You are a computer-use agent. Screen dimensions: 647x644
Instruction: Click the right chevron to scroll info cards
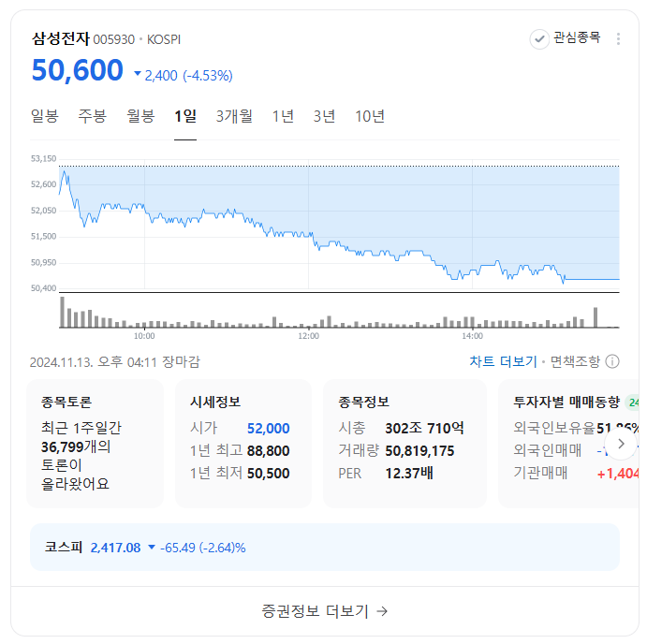pos(621,444)
